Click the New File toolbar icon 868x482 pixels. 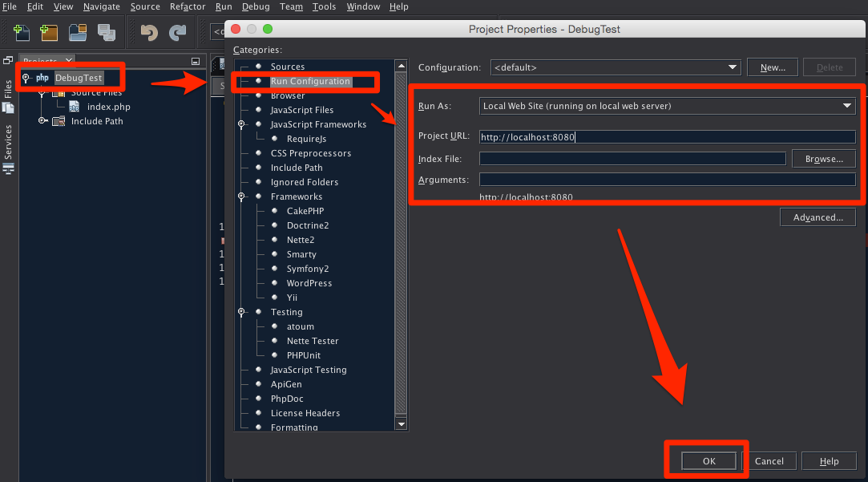pos(21,33)
